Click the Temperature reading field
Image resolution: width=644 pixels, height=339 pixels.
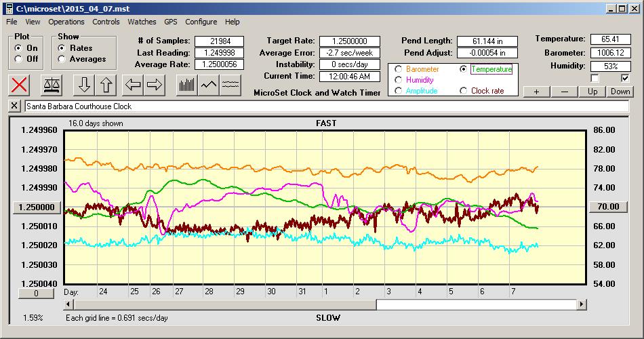[610, 39]
